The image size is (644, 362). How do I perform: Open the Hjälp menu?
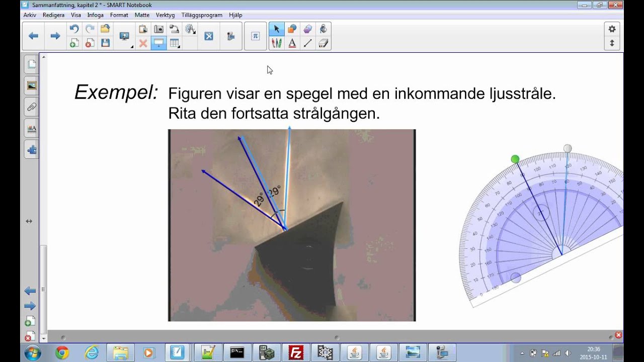235,15
